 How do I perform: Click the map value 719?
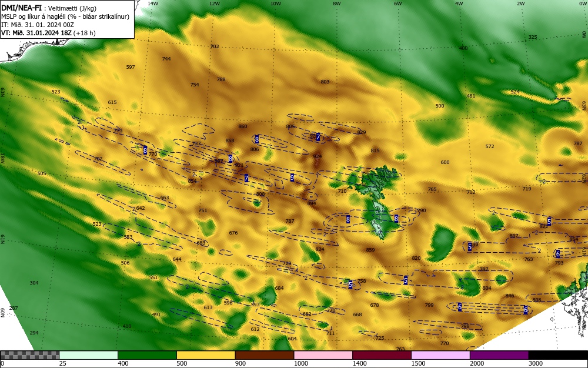(x=527, y=189)
